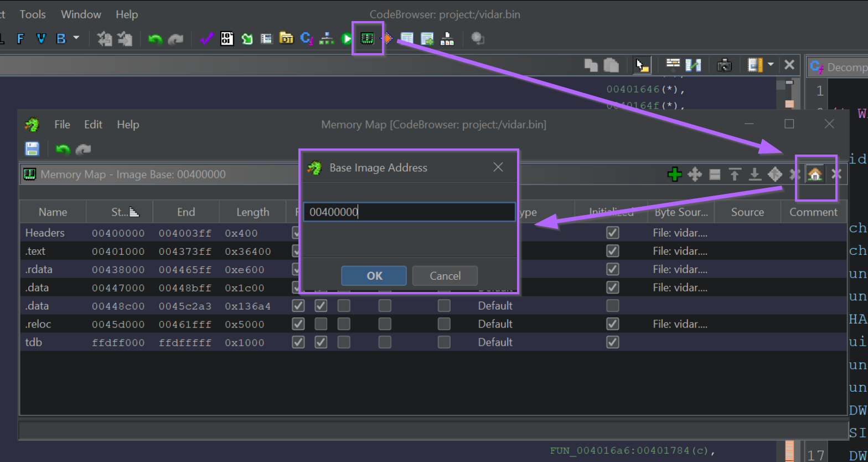
Task: Open the Bytes viewer 1010 icon
Action: pyautogui.click(x=227, y=38)
